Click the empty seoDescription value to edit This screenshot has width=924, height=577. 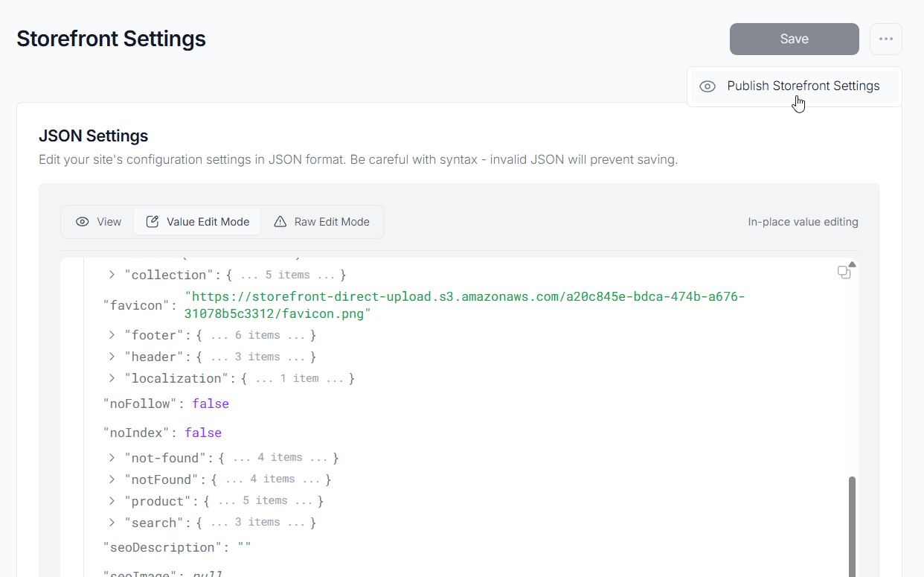pyautogui.click(x=246, y=546)
